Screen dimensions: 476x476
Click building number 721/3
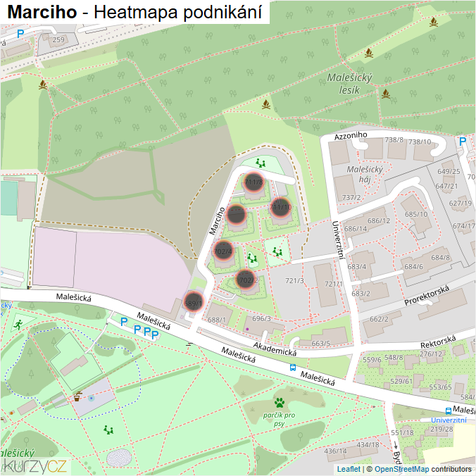click(294, 280)
